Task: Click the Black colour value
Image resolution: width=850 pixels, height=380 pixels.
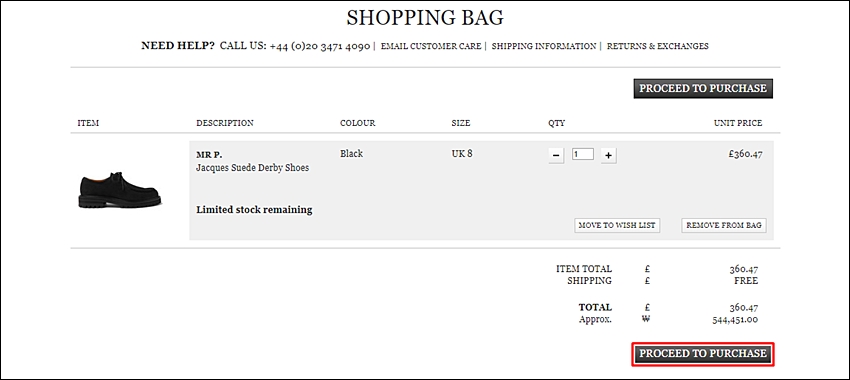Action: point(351,154)
